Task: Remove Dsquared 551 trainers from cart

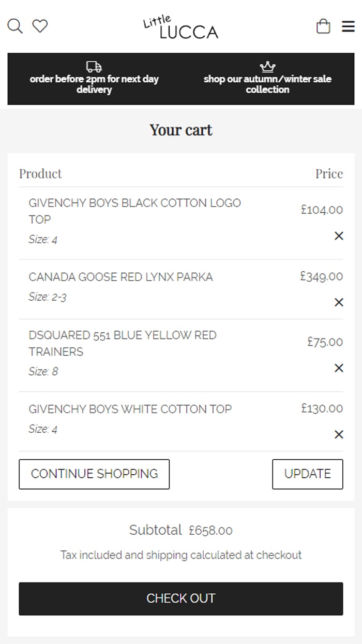Action: (x=339, y=368)
